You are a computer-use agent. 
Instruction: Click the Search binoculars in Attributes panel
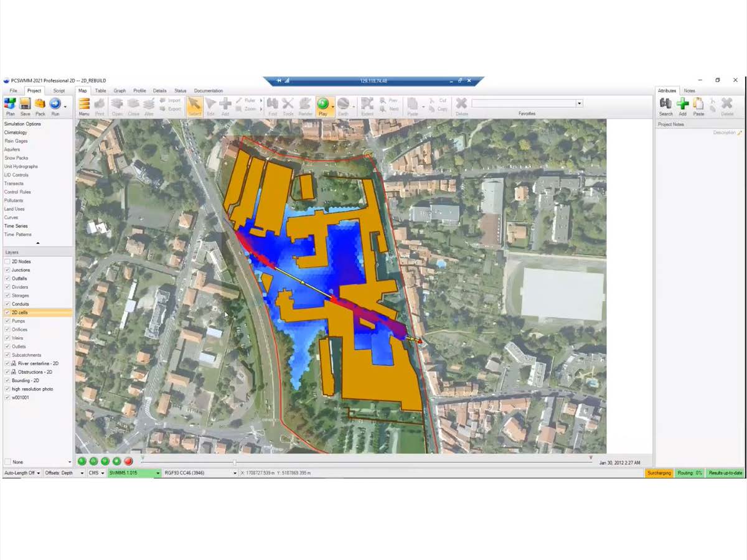(665, 105)
